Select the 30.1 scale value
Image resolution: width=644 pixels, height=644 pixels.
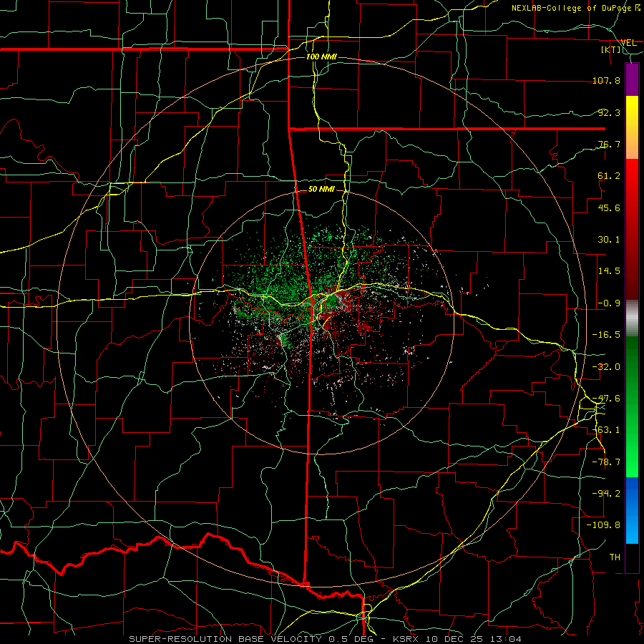click(x=610, y=240)
